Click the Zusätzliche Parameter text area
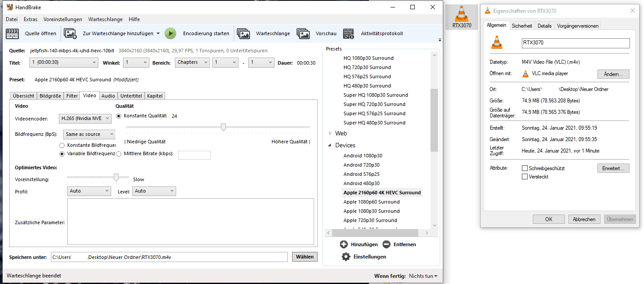The width and height of the screenshot is (644, 284). tap(191, 222)
